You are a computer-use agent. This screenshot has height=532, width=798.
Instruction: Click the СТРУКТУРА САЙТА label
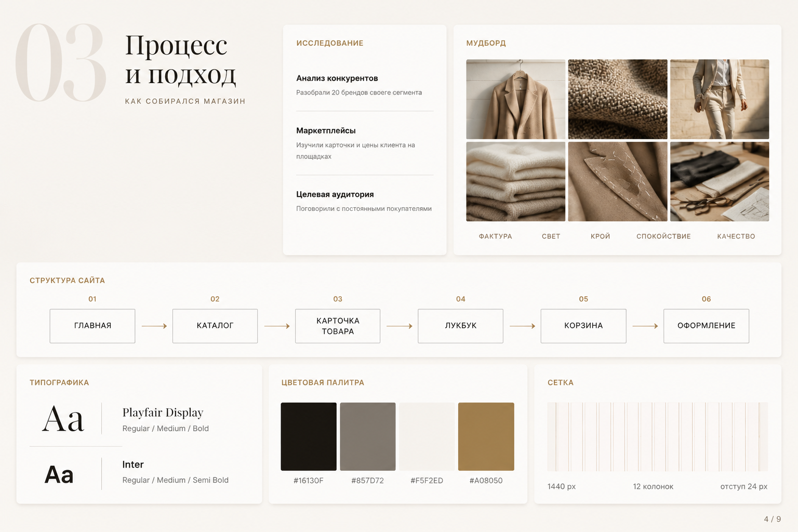point(67,281)
